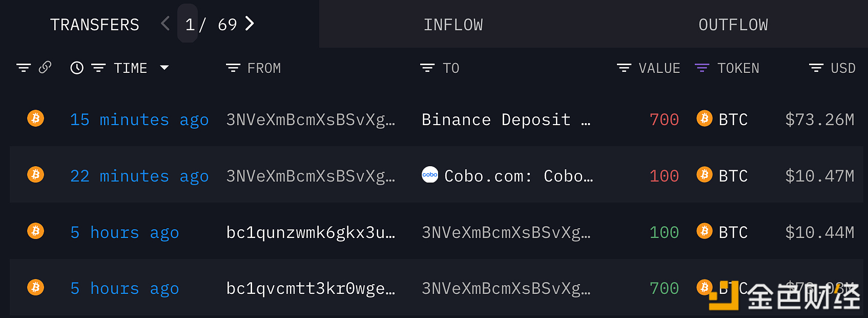The width and height of the screenshot is (868, 318).
Task: Click the 22 minutes ago transfer link
Action: [x=139, y=175]
